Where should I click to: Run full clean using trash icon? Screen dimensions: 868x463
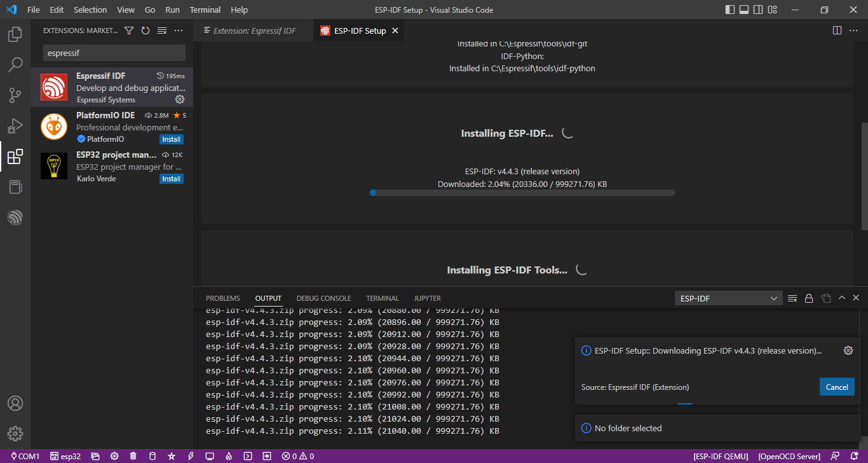pyautogui.click(x=133, y=456)
